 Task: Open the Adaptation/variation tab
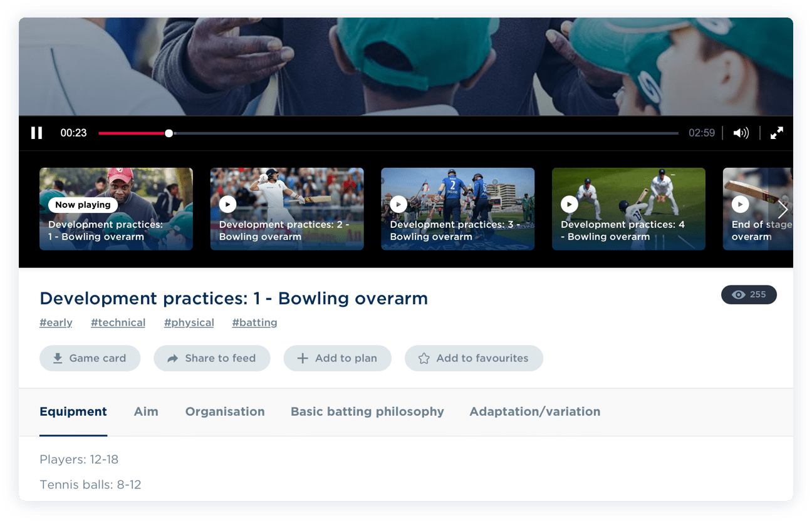(x=535, y=411)
